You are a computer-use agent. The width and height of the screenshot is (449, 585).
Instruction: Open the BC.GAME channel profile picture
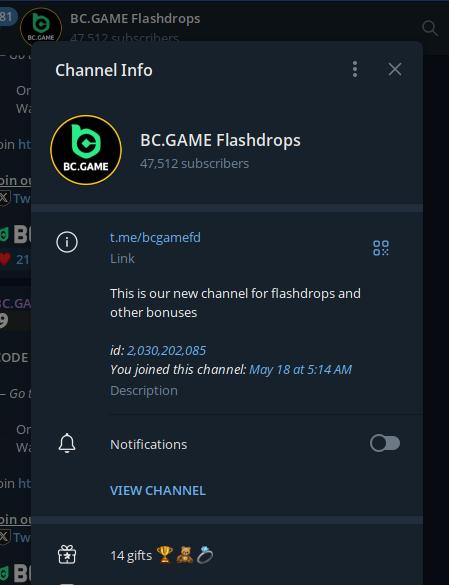86,150
